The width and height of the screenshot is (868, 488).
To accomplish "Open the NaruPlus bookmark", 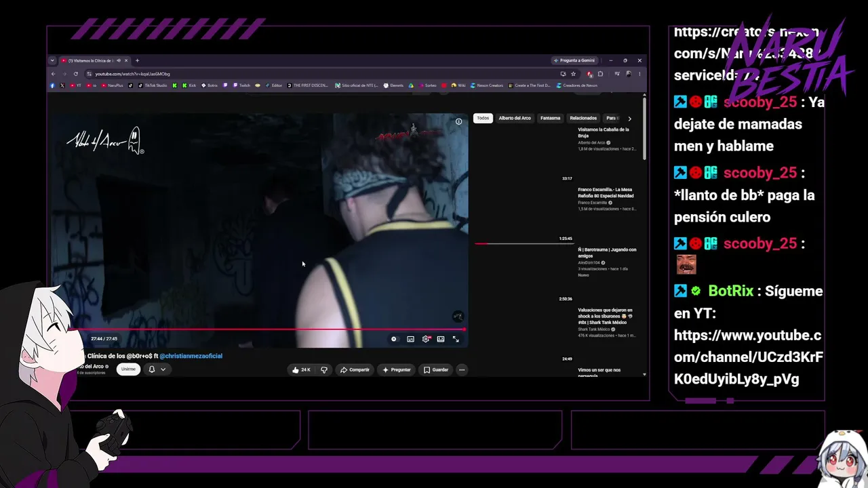I will tap(113, 85).
